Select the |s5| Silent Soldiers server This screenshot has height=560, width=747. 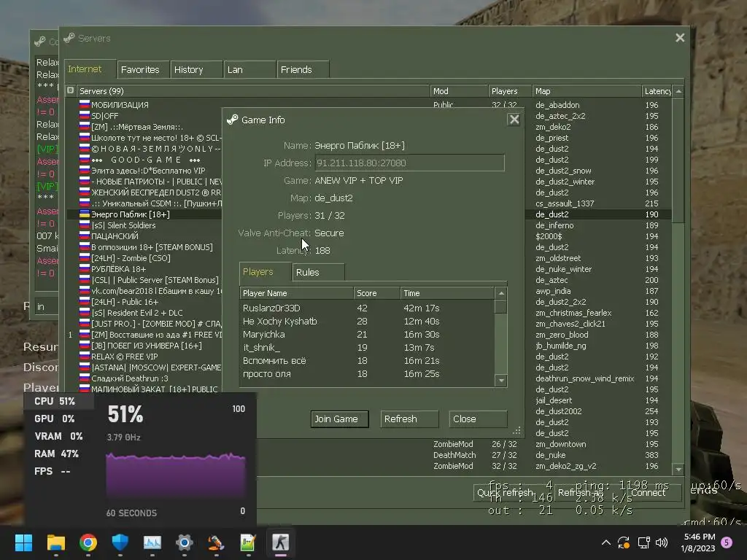[x=145, y=225]
